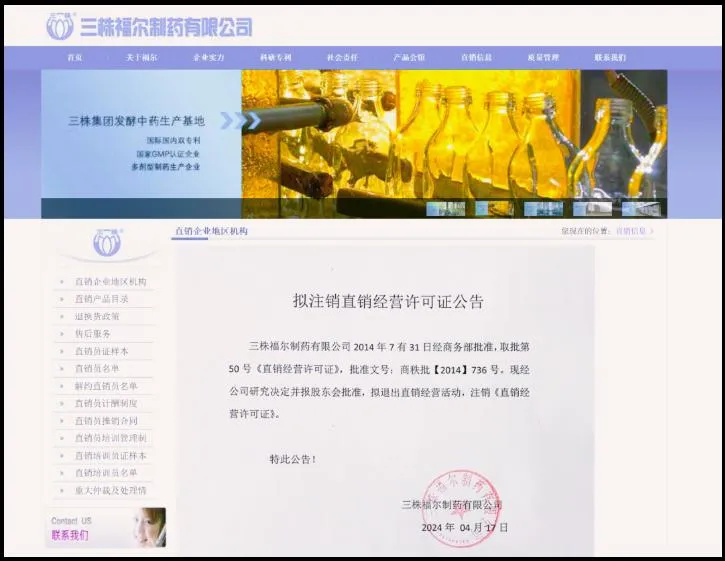Image resolution: width=725 pixels, height=561 pixels.
Task: Select the last banner slide thumbnail
Action: point(641,209)
